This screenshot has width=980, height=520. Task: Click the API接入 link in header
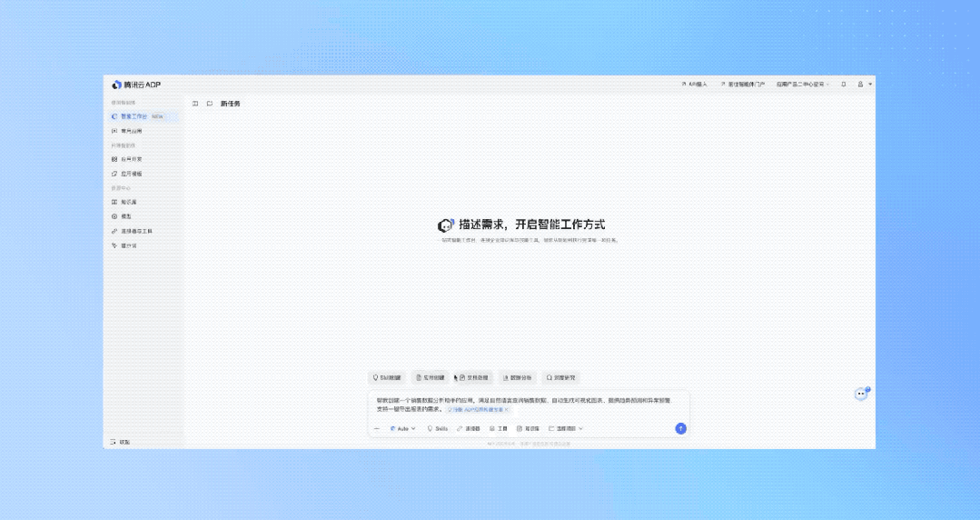click(x=695, y=84)
